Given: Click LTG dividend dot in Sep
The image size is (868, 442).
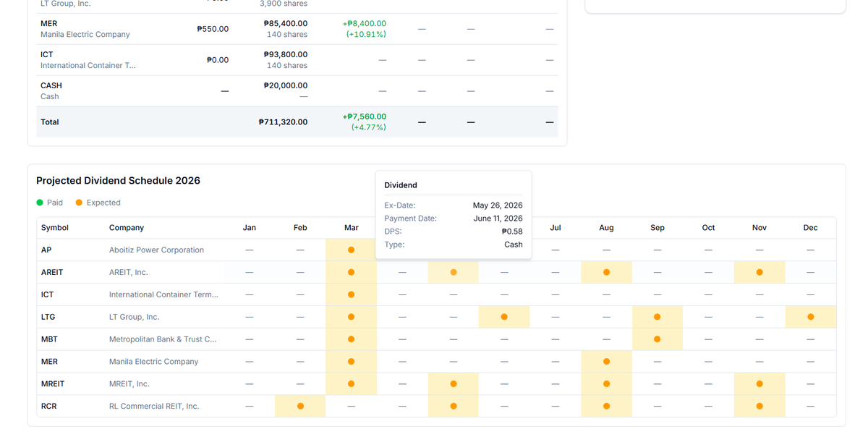Looking at the screenshot, I should pyautogui.click(x=658, y=317).
